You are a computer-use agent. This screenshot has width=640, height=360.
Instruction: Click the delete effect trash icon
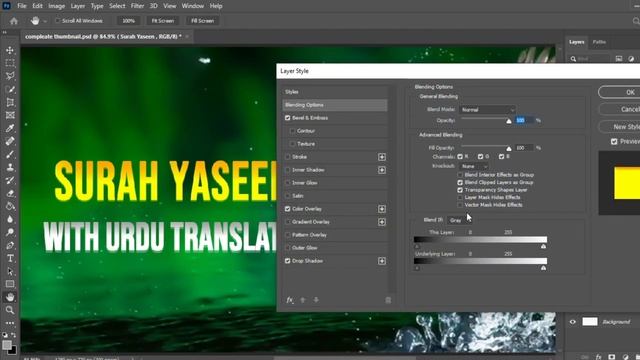(388, 300)
